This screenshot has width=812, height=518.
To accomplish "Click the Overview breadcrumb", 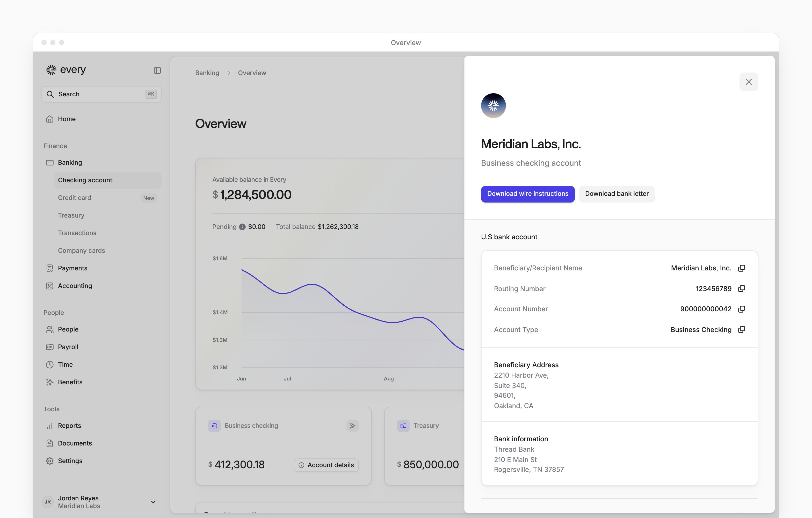I will click(252, 73).
